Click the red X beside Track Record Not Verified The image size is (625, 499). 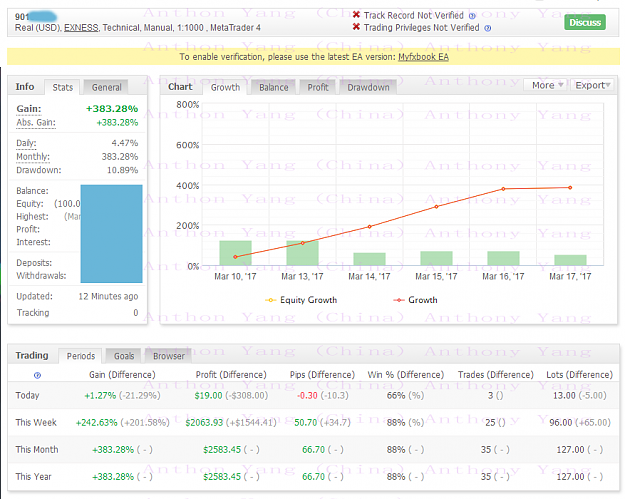point(356,15)
